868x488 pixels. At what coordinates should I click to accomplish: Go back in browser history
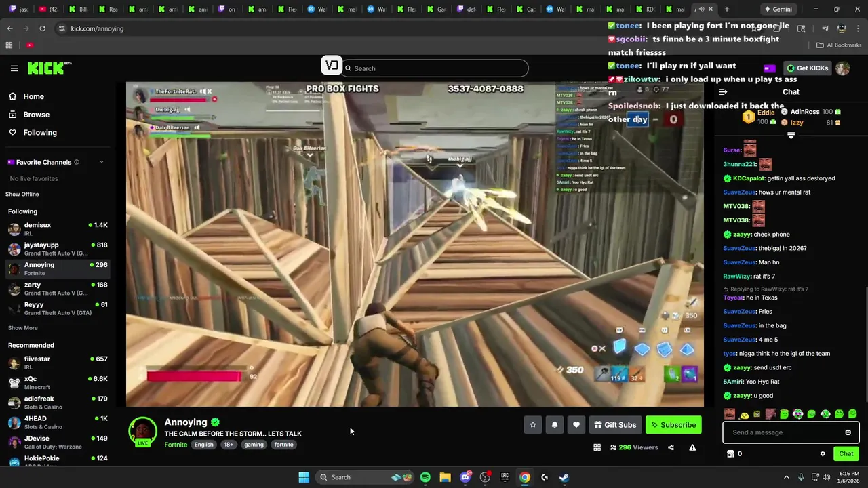click(x=9, y=28)
